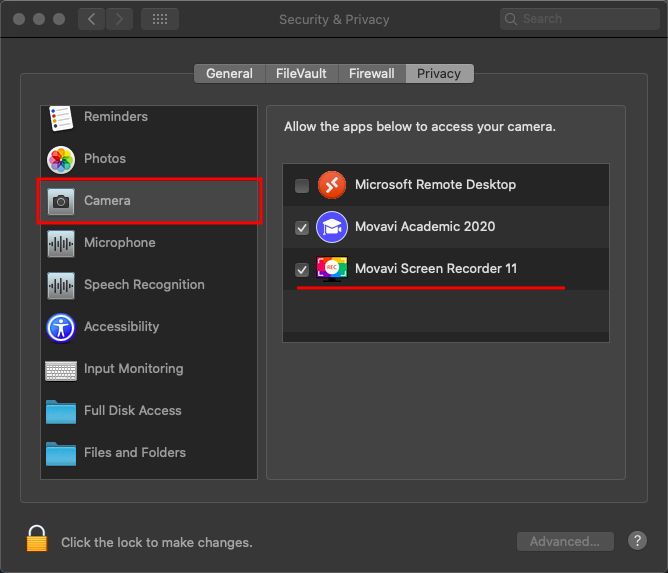Switch to the FileVault tab
This screenshot has width=668, height=573.
301,74
